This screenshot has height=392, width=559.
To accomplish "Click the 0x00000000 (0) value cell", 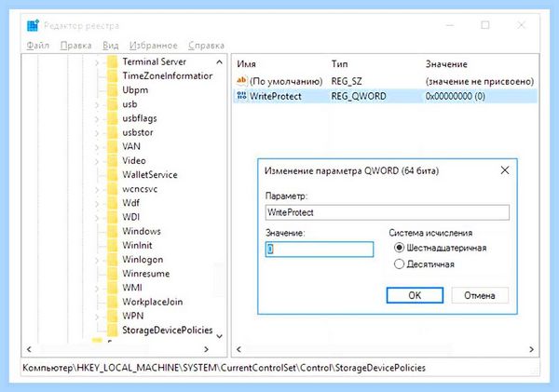I will coord(456,96).
